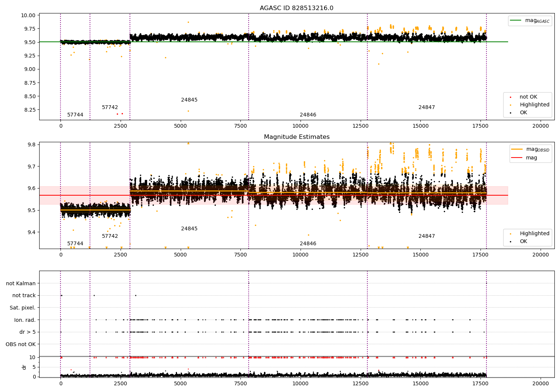The image size is (560, 392).
Task: Click 'OK' legend entry in Magnitude Estimates plot
Action: click(x=523, y=242)
